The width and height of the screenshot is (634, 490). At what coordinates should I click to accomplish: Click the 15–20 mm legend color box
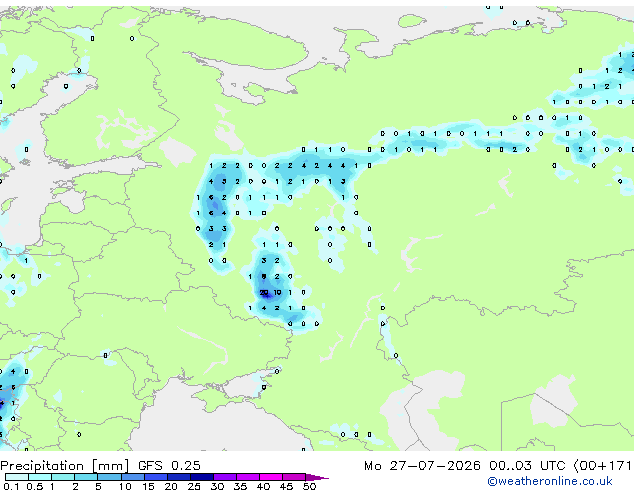pos(156,477)
